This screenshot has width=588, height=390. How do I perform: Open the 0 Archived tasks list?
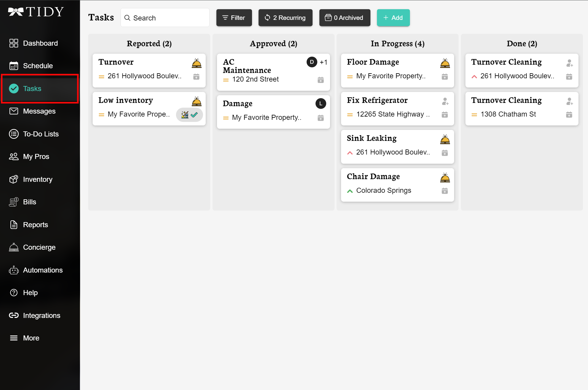tap(345, 18)
